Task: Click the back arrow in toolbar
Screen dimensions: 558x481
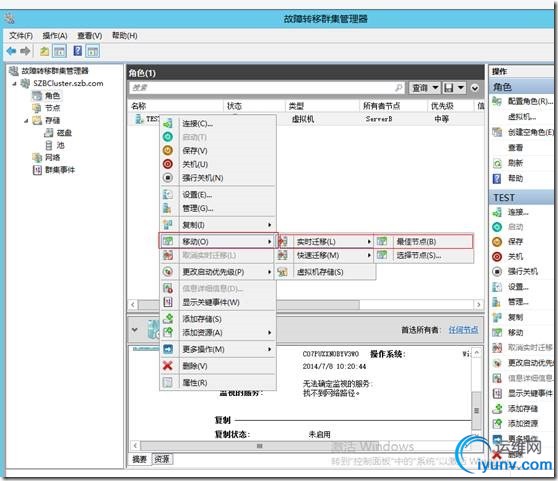Action: click(11, 51)
